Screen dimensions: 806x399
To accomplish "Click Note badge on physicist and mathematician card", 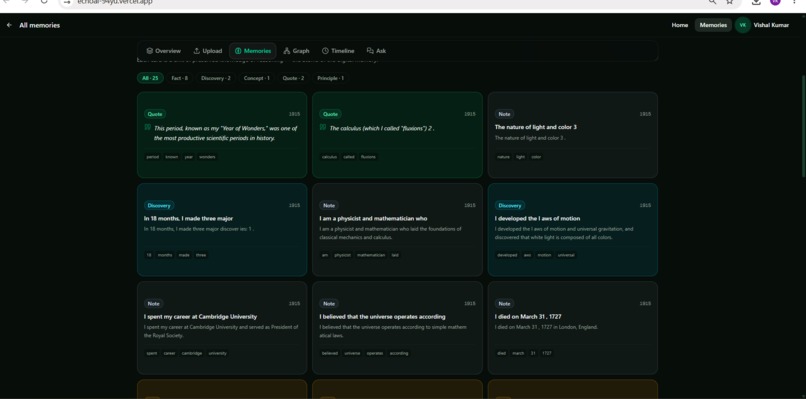I will 329,206.
